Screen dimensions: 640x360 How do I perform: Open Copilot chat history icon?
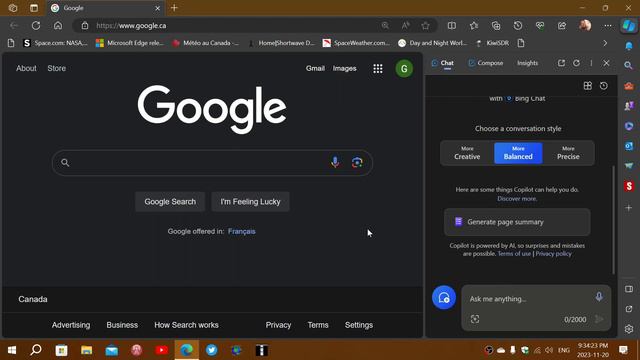pos(604,86)
